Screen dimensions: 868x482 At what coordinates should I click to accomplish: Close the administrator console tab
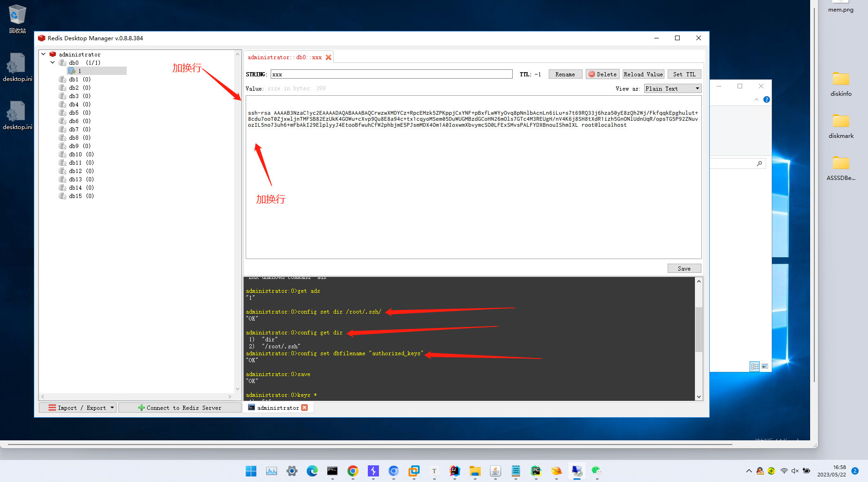click(x=304, y=408)
